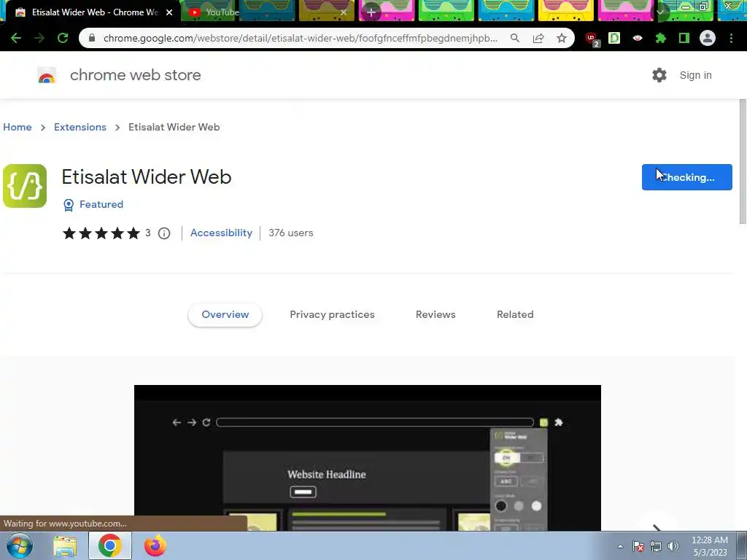Click the page vertical scrollbar thumb
This screenshot has height=560, width=747.
(x=743, y=161)
